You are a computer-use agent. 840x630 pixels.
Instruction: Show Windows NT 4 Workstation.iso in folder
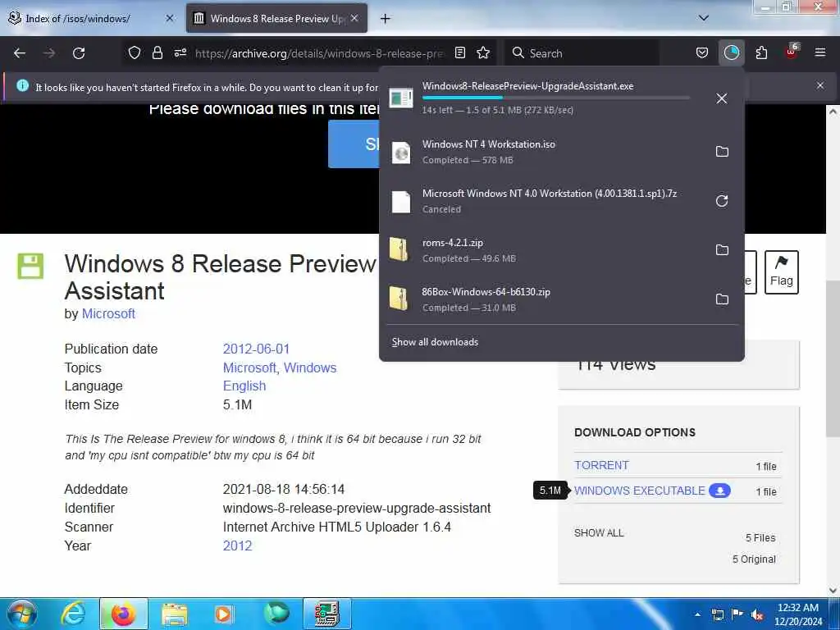722,152
